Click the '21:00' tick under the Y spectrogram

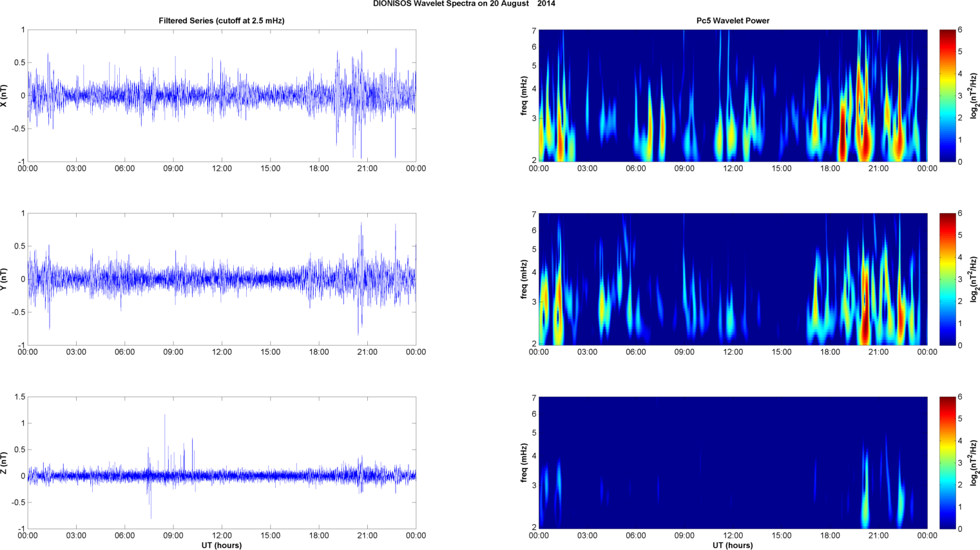(x=878, y=352)
